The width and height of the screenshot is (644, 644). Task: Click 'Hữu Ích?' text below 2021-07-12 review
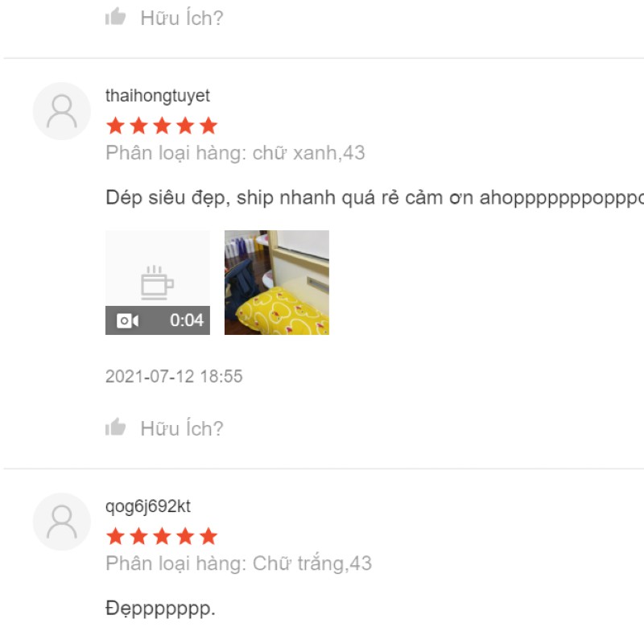182,428
